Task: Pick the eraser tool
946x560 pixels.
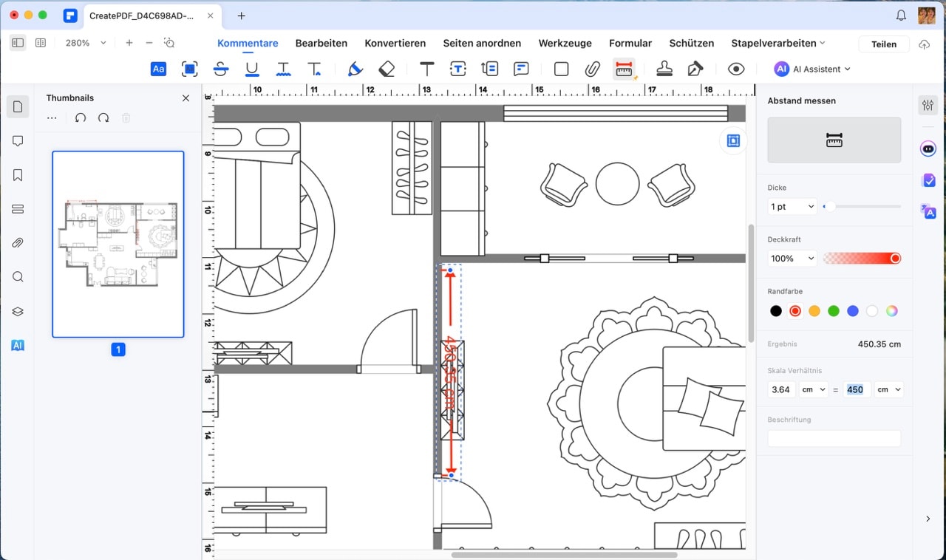Action: pos(387,69)
